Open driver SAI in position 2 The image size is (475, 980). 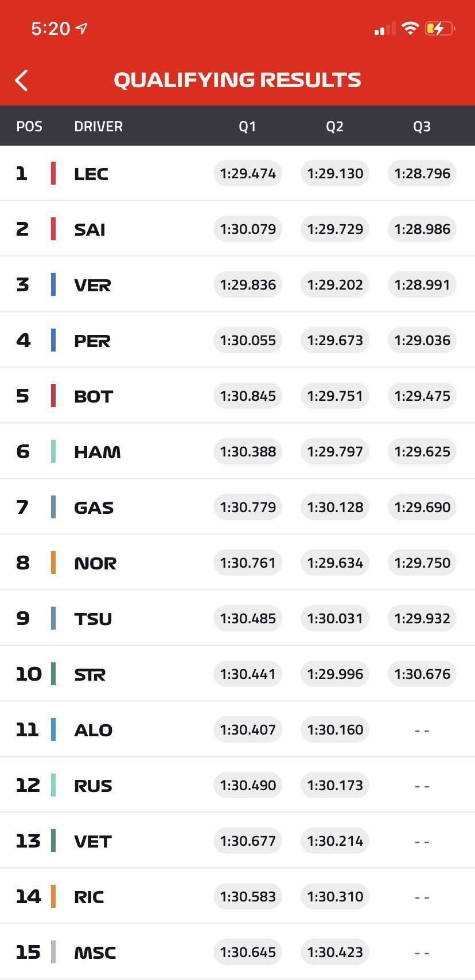click(x=89, y=229)
